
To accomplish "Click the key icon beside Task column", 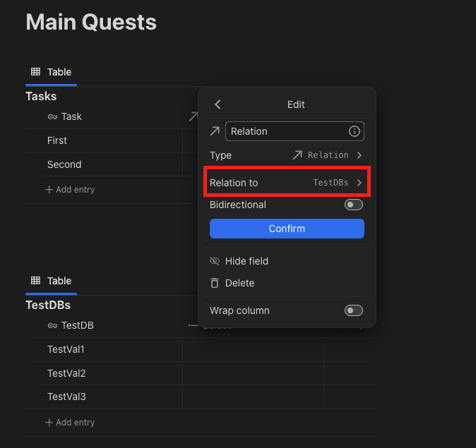I will tap(52, 116).
